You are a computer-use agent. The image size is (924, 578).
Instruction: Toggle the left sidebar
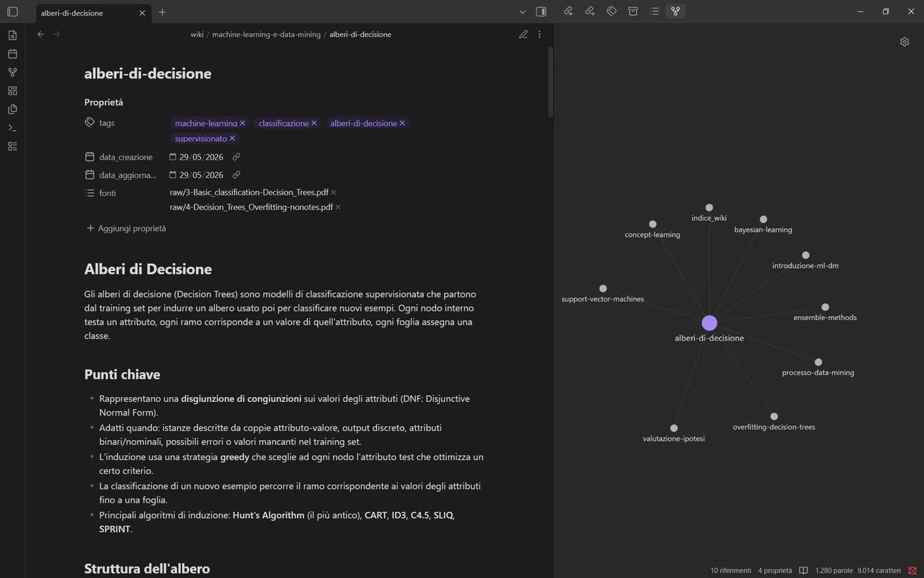tap(13, 12)
